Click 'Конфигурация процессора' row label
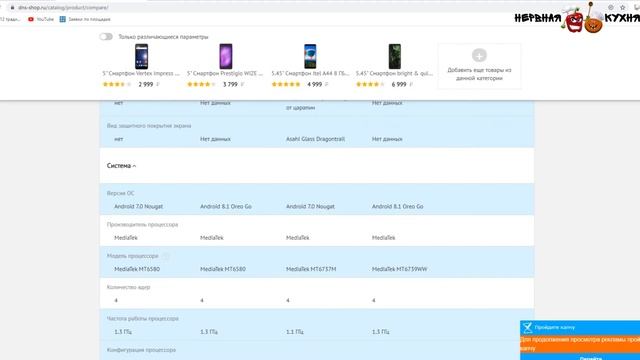This screenshot has height=360, width=640. 141,350
